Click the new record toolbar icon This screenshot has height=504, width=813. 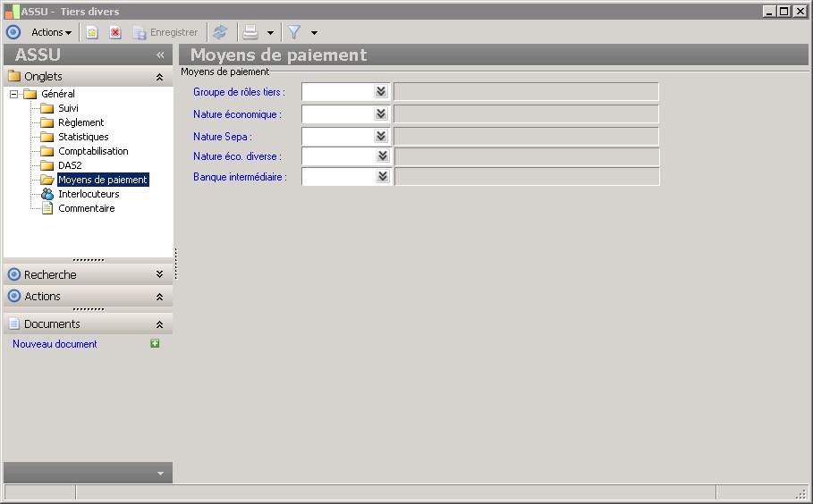pos(92,33)
